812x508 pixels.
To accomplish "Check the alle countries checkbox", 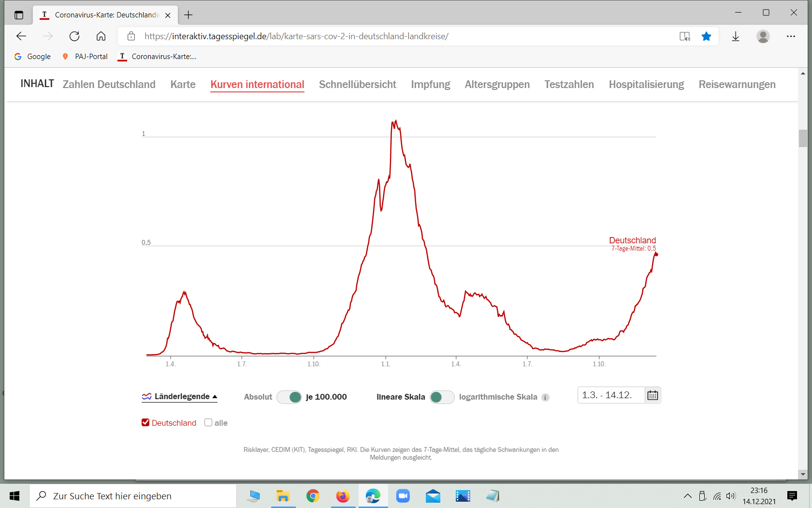I will click(x=208, y=422).
